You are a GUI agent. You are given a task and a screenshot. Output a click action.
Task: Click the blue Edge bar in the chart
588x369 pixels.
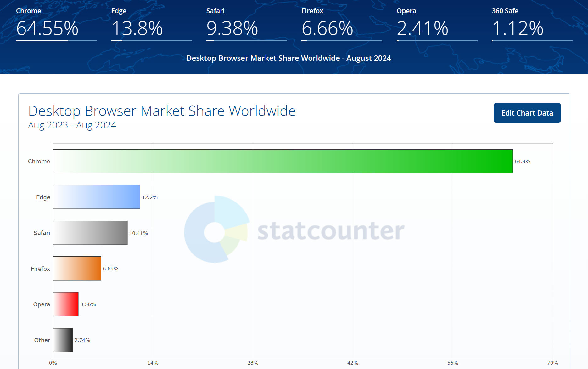97,197
